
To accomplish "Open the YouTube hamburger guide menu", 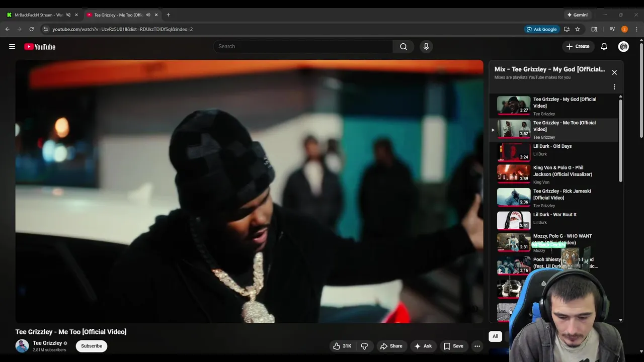I will pos(12,47).
